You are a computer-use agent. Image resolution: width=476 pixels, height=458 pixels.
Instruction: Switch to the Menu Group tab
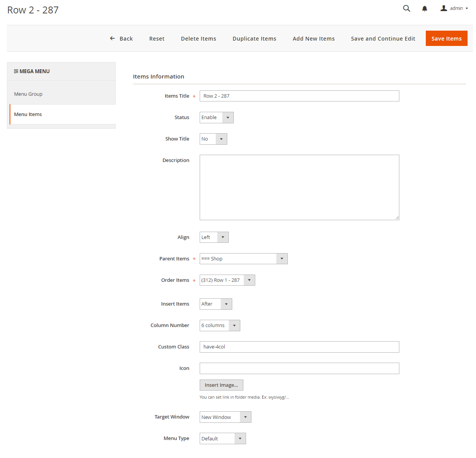point(61,94)
